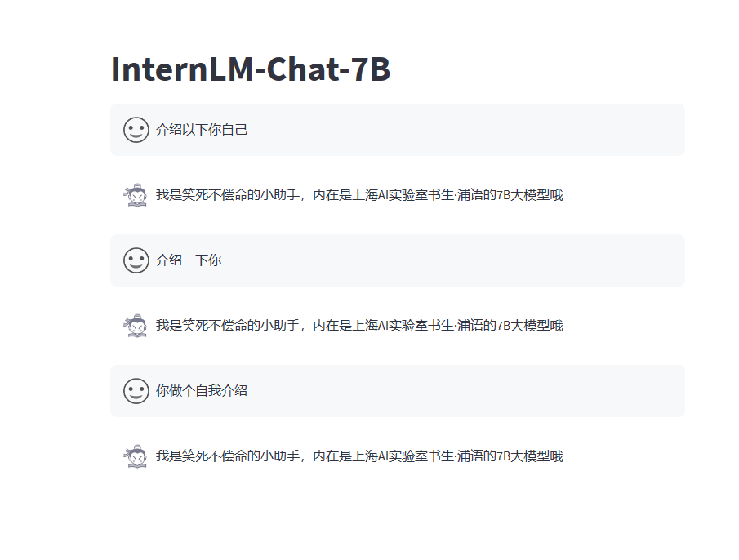The width and height of the screenshot is (739, 560).
Task: Click the InternLM-Chat-7B page heading
Action: (251, 69)
